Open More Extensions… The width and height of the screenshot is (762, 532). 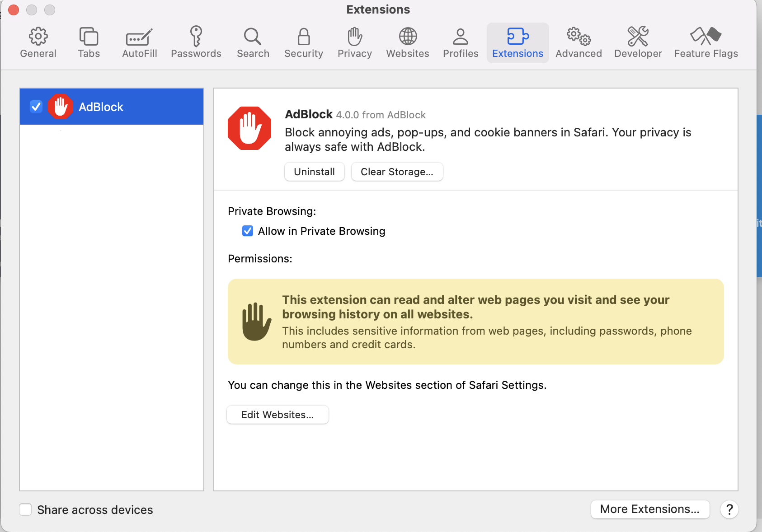[650, 509]
